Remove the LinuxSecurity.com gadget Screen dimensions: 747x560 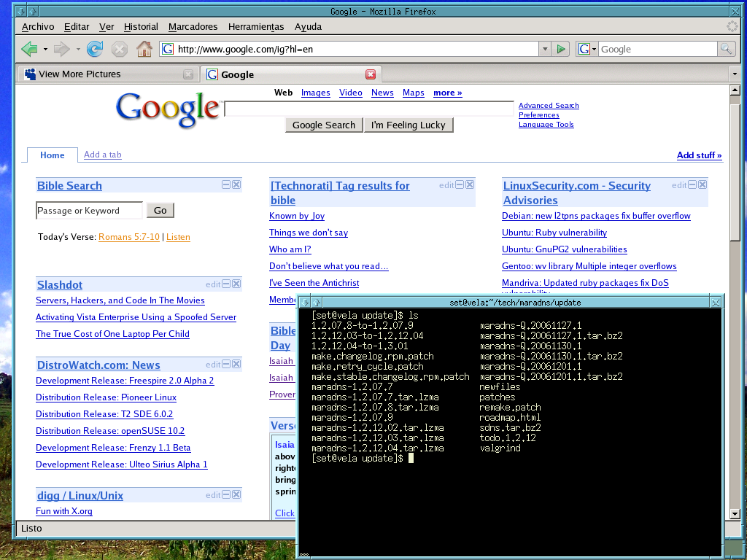703,184
